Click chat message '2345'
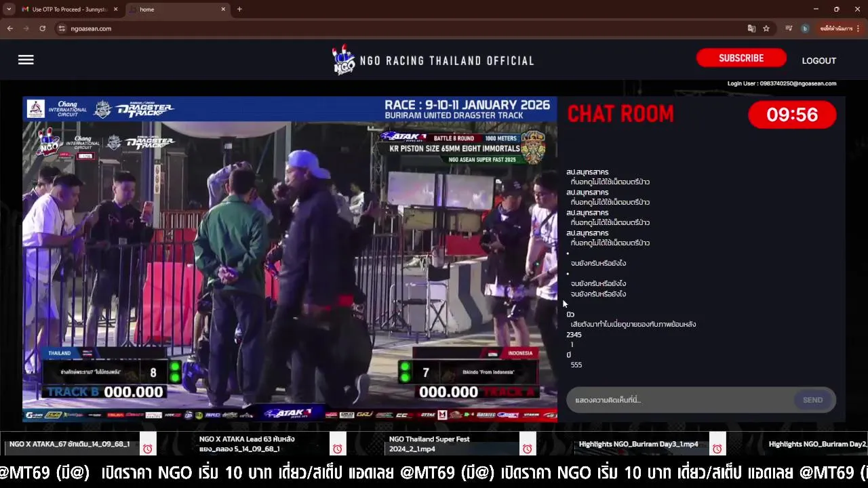Viewport: 868px width, 488px height. (574, 335)
